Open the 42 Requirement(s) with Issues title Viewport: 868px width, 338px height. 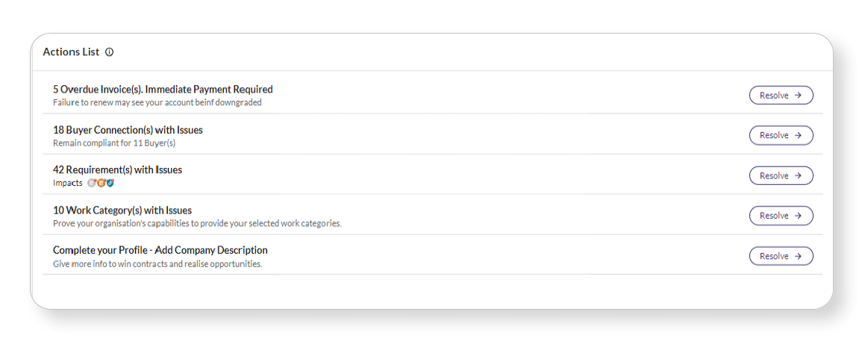(x=117, y=170)
